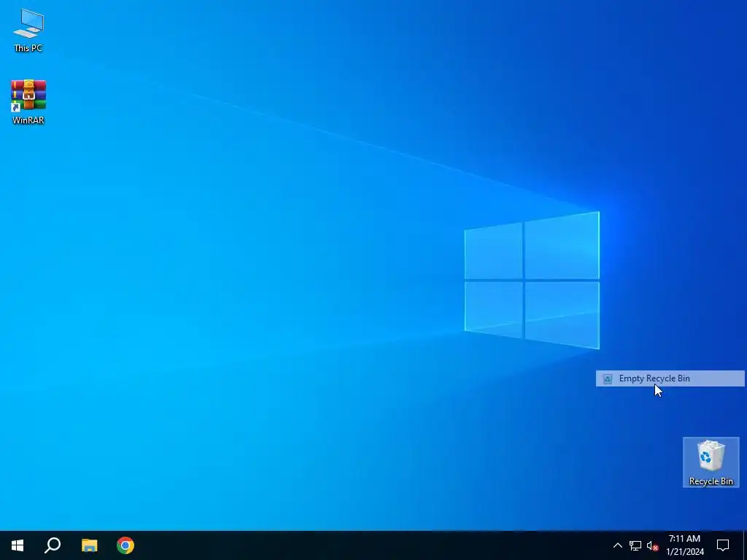Choose Empty Recycle Bin from context menu
747x560 pixels.
670,378
